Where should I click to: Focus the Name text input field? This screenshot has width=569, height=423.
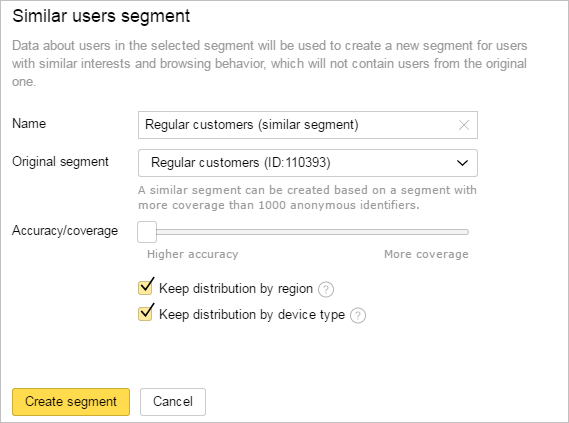pyautogui.click(x=298, y=125)
